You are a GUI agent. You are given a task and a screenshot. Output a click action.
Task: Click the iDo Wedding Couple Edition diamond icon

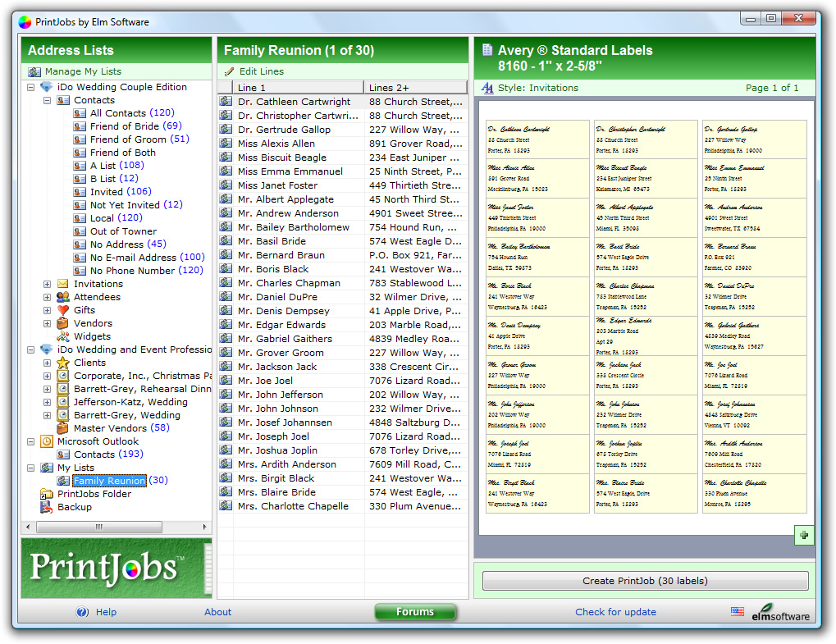click(47, 87)
